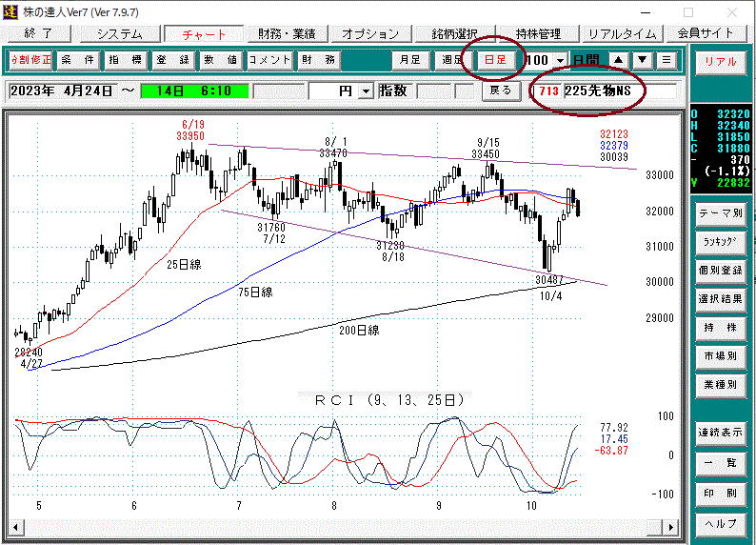The height and width of the screenshot is (545, 756).
Task: Expand the 100 days count dropdown
Action: 560,59
